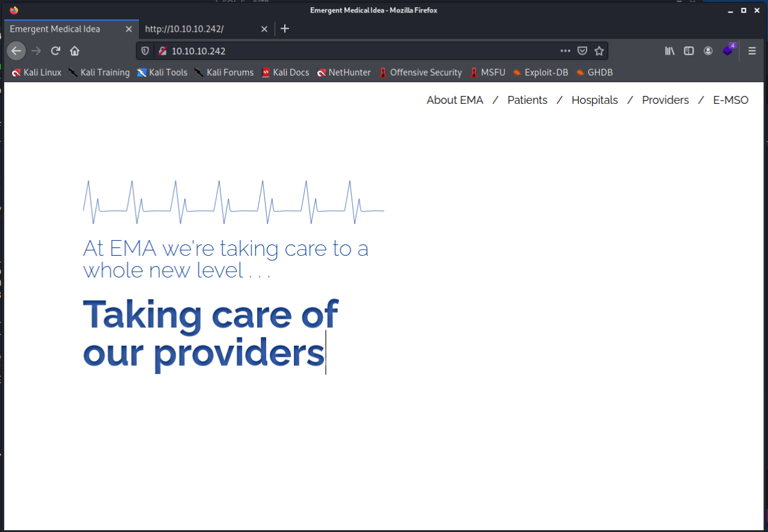Viewport: 768px width, 532px height.
Task: Go to the Patients page
Action: [527, 100]
